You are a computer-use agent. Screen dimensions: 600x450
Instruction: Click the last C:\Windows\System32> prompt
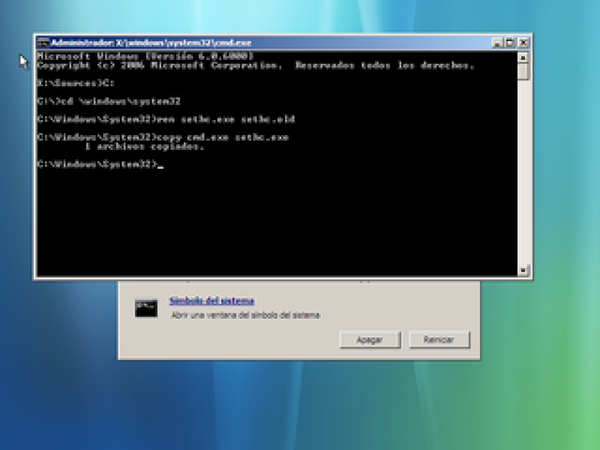98,165
